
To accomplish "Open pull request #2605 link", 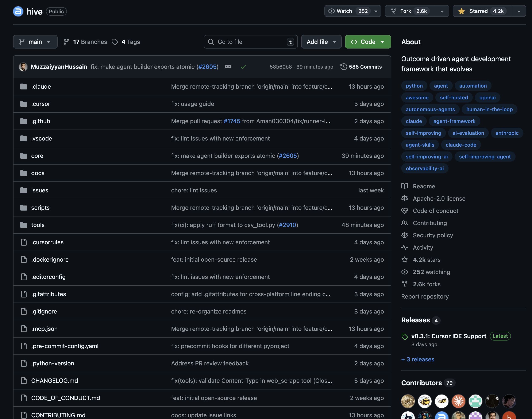I will 208,66.
